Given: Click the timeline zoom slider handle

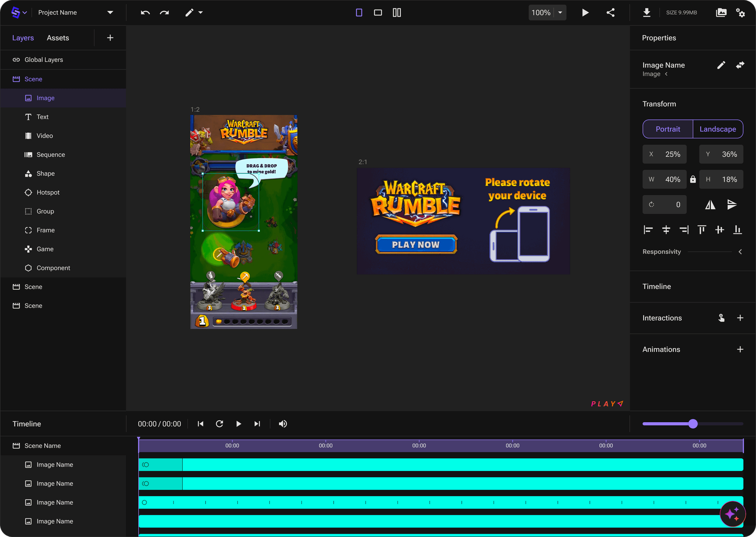Looking at the screenshot, I should coord(693,424).
